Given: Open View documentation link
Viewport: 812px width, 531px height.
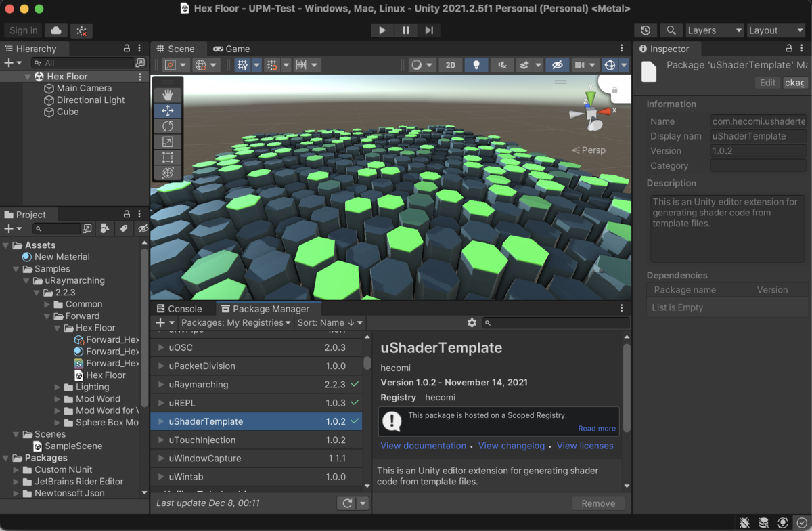Looking at the screenshot, I should (423, 446).
